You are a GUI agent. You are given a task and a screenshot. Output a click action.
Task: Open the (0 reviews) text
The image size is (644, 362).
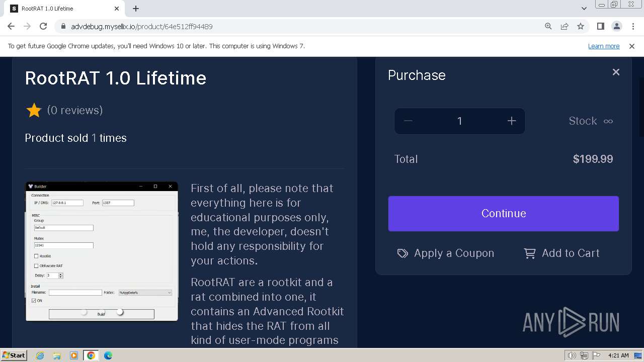75,110
